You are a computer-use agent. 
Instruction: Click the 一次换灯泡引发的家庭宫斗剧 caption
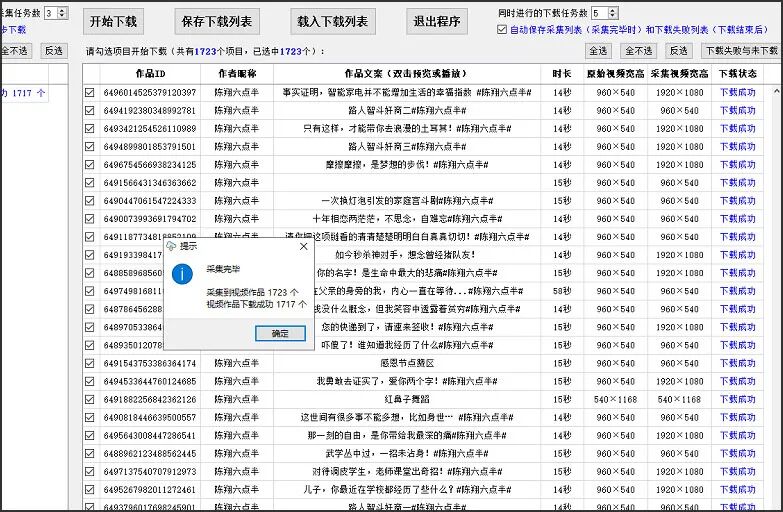pos(407,201)
